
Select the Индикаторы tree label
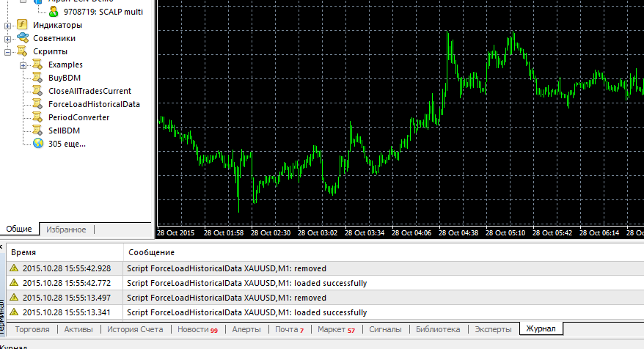pyautogui.click(x=57, y=25)
